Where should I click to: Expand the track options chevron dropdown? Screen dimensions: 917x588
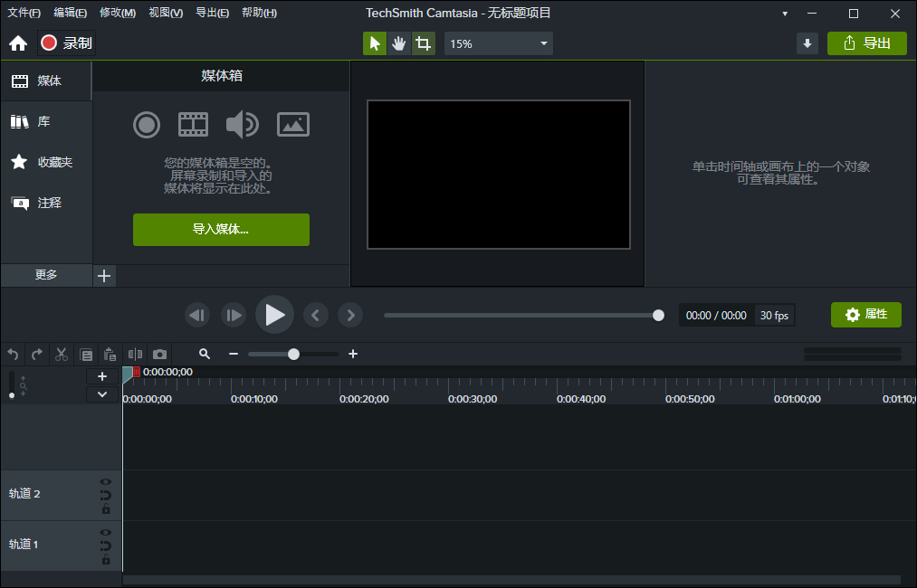click(102, 394)
